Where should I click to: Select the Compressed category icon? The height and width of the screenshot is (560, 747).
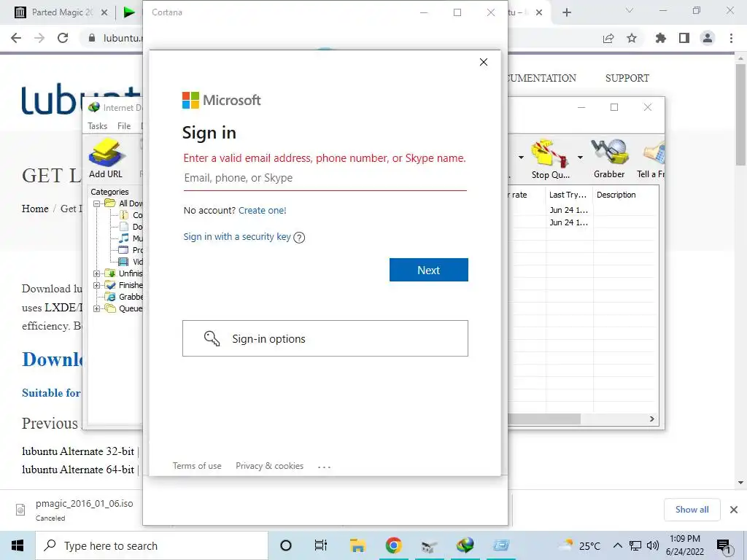(x=124, y=215)
